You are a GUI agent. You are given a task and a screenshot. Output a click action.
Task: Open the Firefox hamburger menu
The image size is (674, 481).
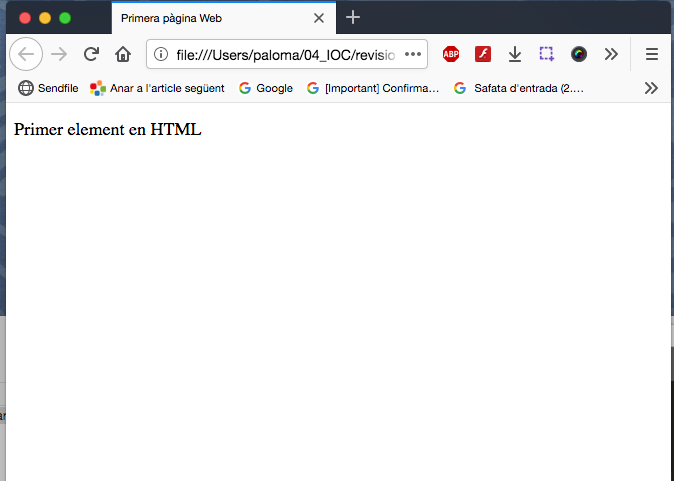point(652,54)
